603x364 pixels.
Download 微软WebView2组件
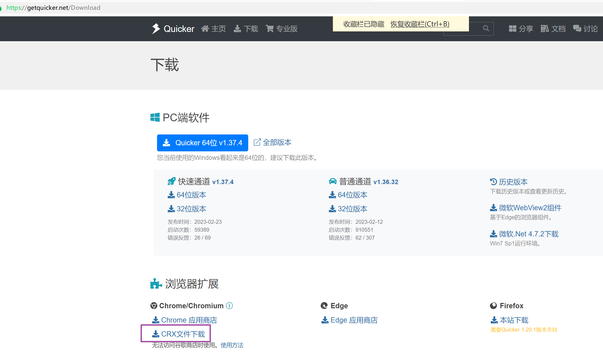pos(530,208)
